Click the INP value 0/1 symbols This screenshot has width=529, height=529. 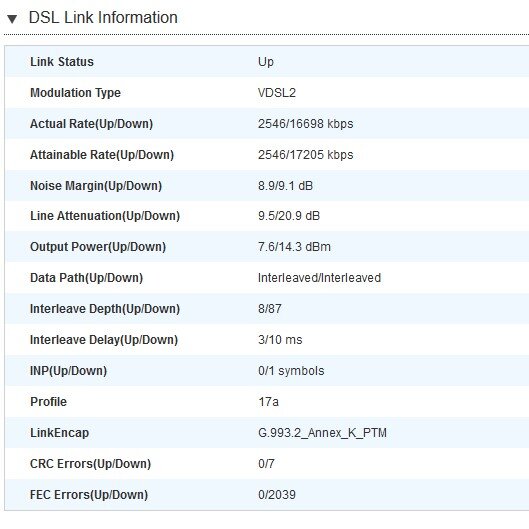pos(291,371)
